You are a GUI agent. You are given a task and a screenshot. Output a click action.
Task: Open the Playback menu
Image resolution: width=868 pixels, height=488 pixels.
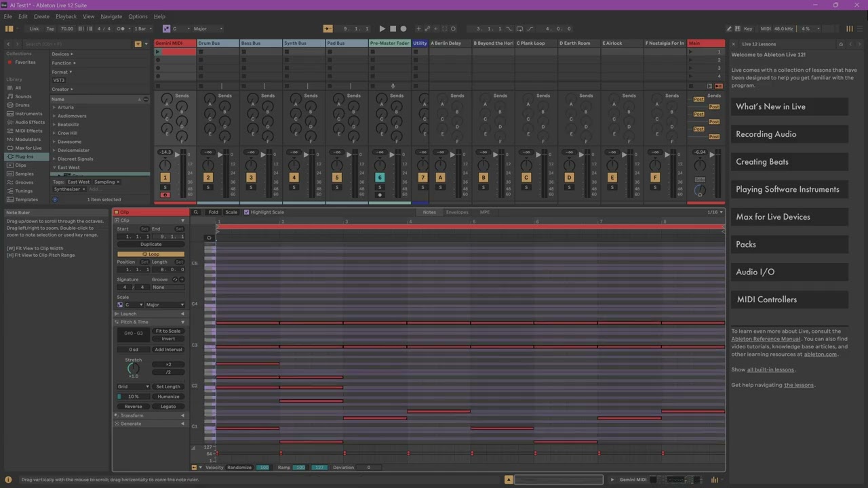66,16
